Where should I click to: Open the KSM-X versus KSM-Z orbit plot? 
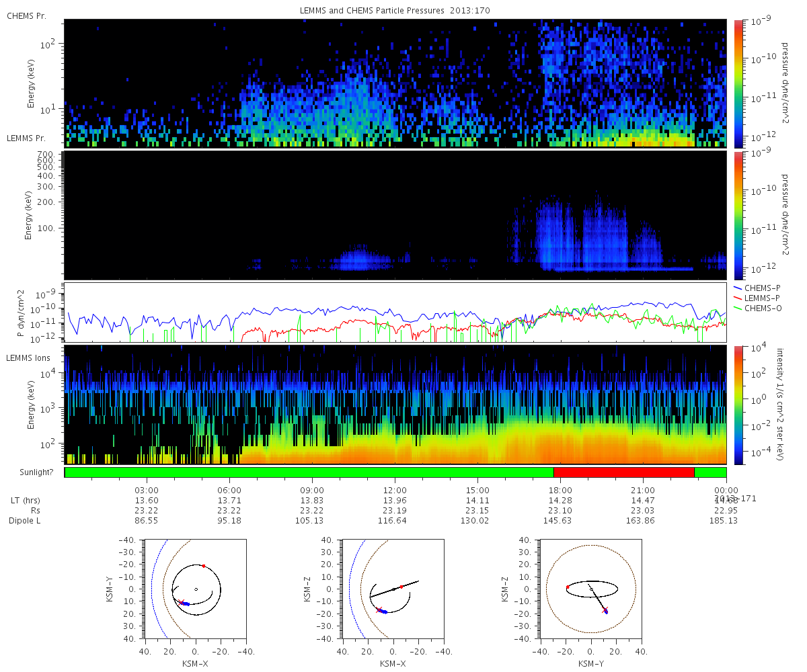393,589
